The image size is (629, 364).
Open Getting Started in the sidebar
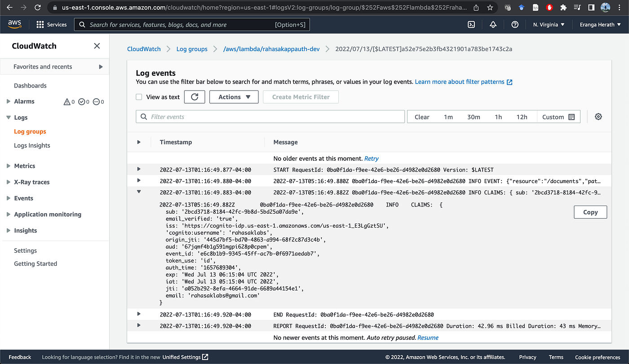click(x=35, y=263)
